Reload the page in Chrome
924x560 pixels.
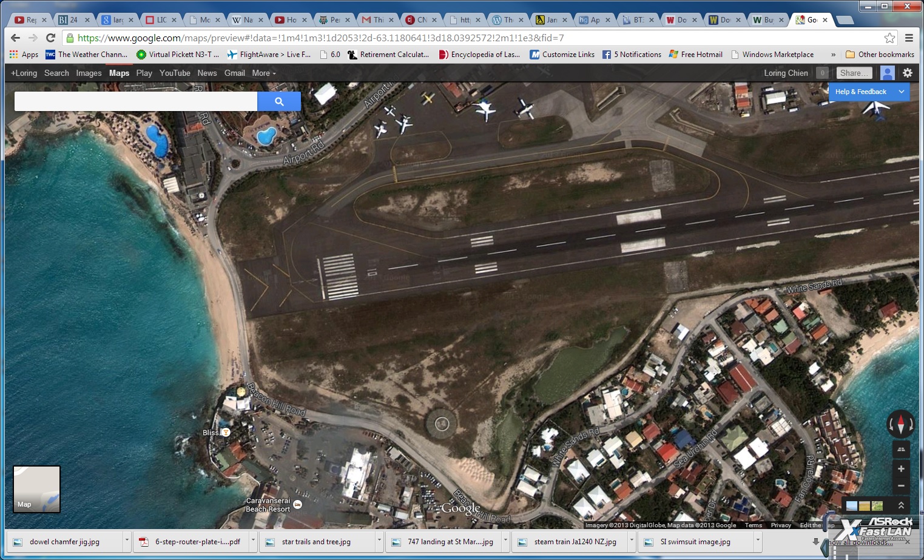click(51, 38)
